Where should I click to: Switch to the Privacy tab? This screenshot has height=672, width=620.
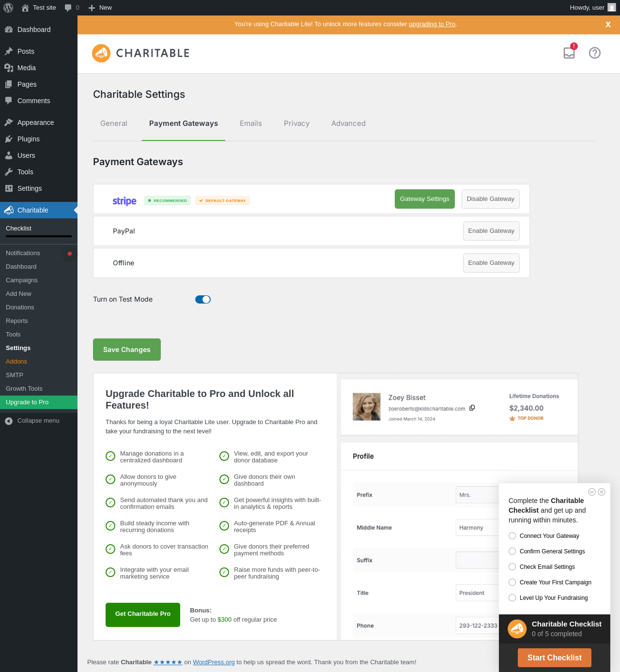[296, 123]
